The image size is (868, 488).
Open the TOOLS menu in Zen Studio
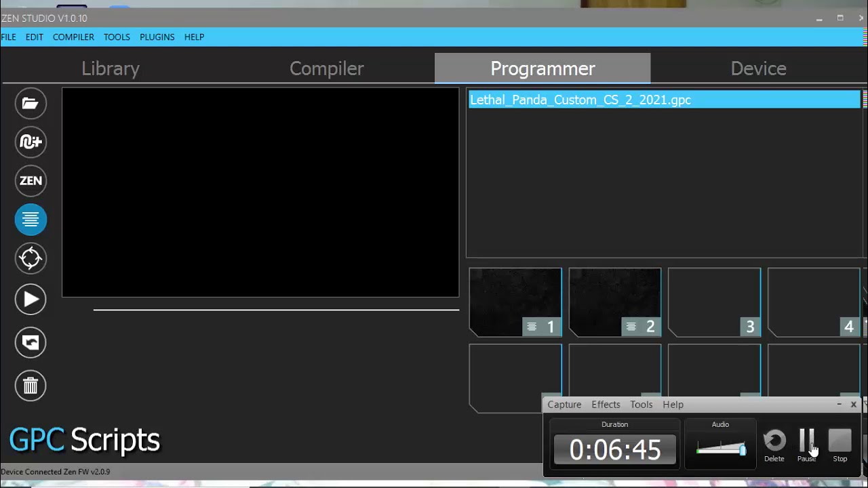click(117, 37)
